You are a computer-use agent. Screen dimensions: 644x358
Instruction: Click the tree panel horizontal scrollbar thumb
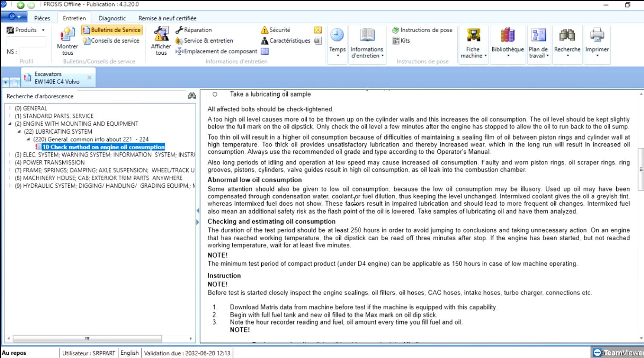(87, 338)
